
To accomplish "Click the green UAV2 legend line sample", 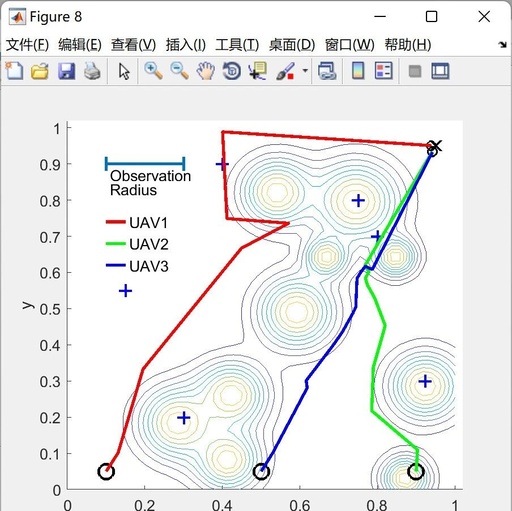I will tap(116, 244).
